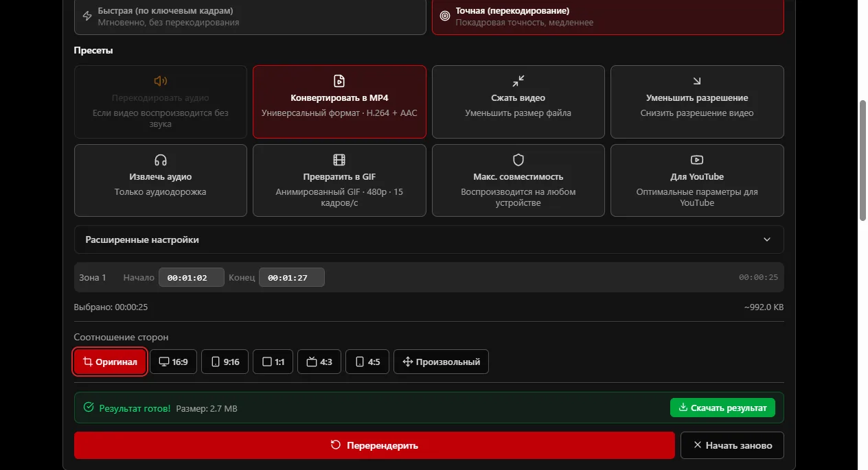Choose the disabled re-encode audio preset
Screen dimensions: 868x470
(x=161, y=102)
